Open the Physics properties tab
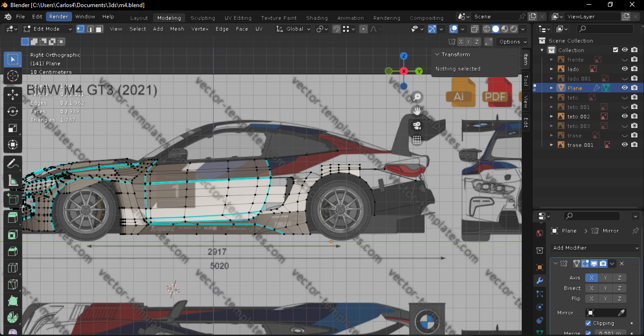The height and width of the screenshot is (336, 644). 540,307
